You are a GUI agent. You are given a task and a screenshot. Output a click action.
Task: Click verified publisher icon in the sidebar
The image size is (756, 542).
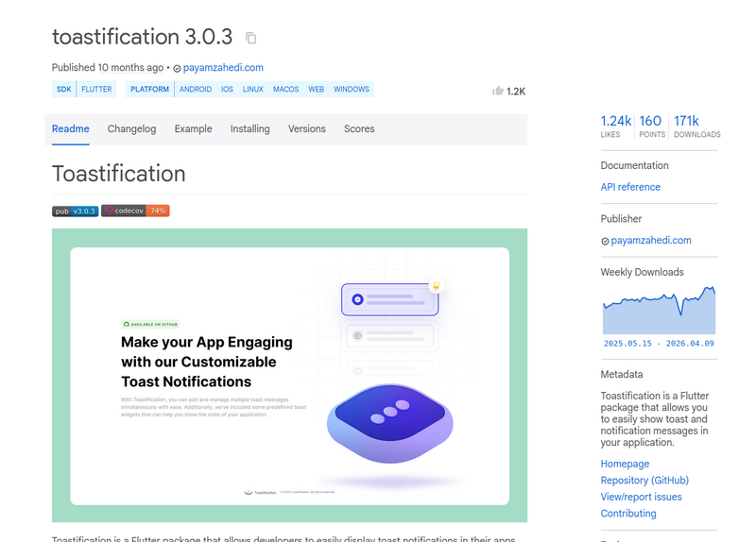pyautogui.click(x=605, y=241)
